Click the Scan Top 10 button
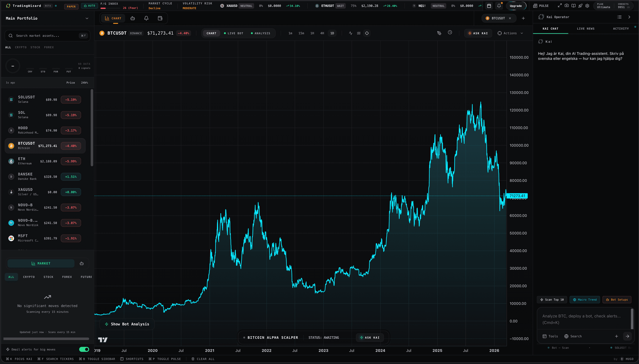Image resolution: width=639 pixels, height=364 pixels. (552, 300)
